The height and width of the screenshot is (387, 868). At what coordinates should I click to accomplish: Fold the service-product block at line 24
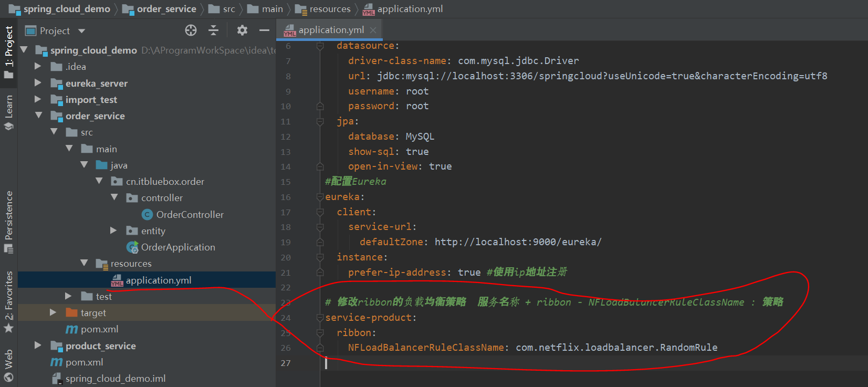(320, 318)
